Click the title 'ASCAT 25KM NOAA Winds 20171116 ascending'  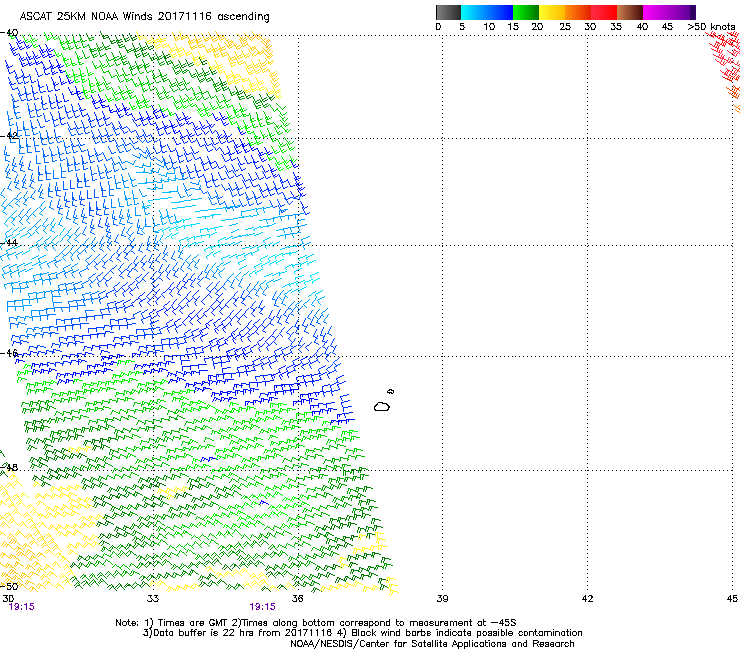pos(144,17)
